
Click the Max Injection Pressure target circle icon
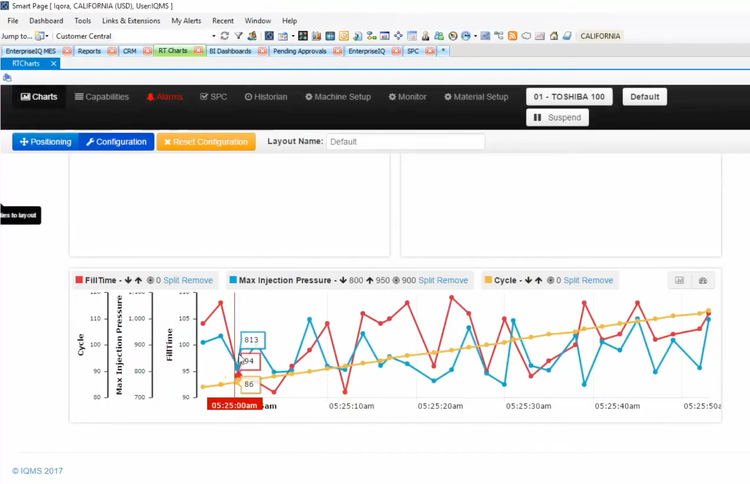[396, 280]
